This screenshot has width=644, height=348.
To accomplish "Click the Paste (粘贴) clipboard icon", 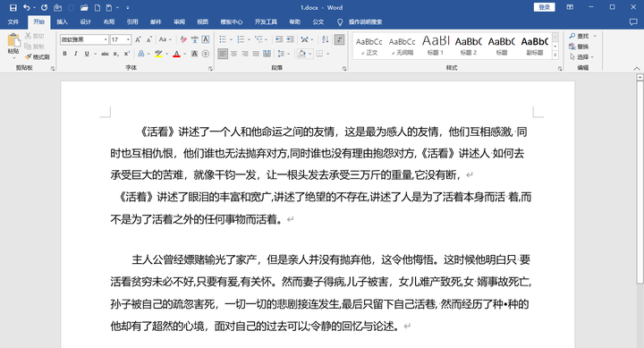I will click(13, 40).
